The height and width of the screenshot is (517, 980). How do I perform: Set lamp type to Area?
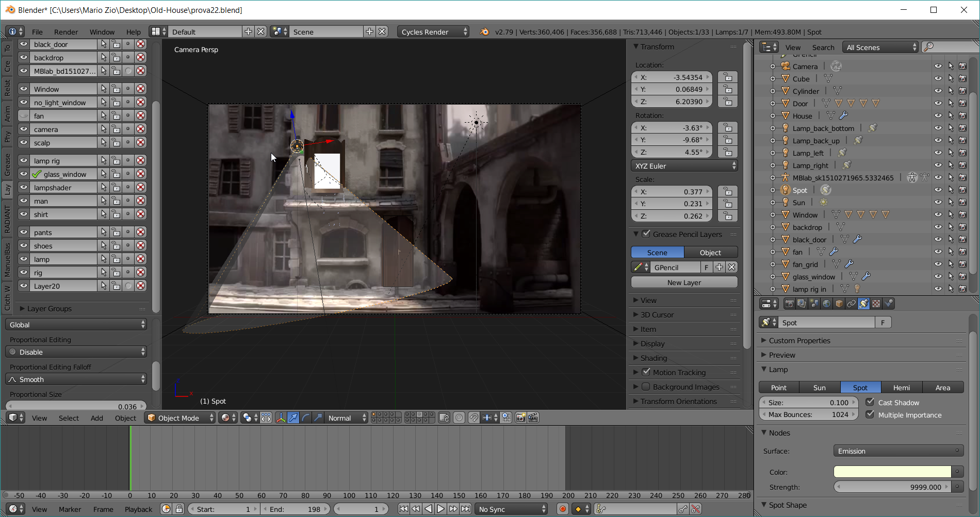(943, 388)
